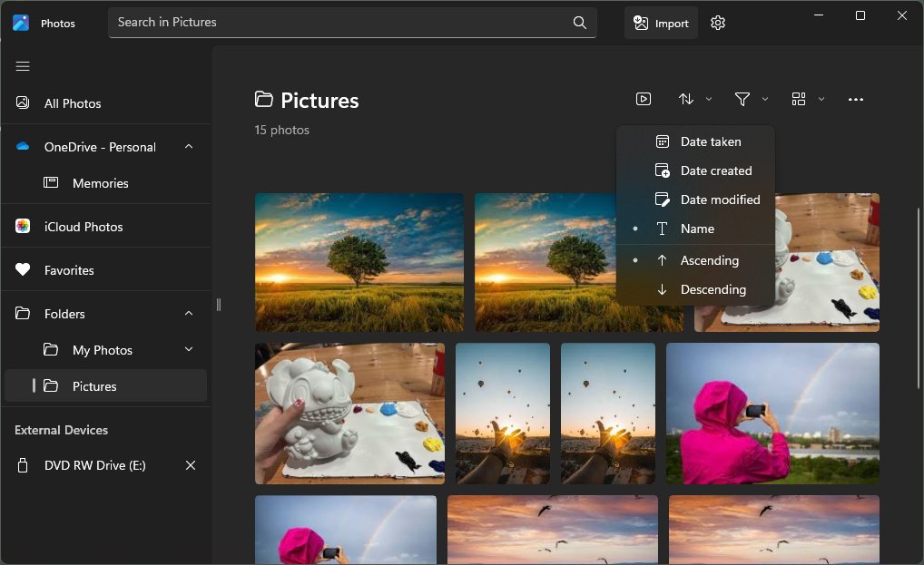The image size is (924, 565).
Task: Enable Ascending sort order
Action: 709,260
